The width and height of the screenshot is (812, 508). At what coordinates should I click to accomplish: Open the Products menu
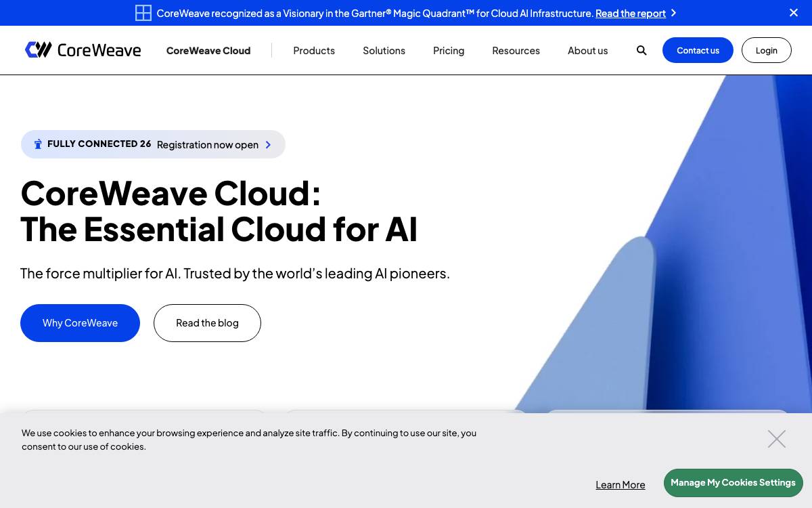pyautogui.click(x=314, y=51)
